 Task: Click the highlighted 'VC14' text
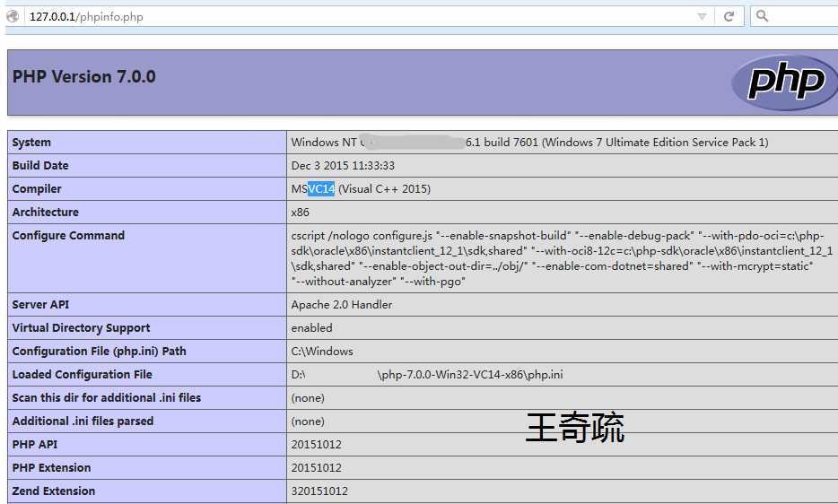tap(321, 188)
